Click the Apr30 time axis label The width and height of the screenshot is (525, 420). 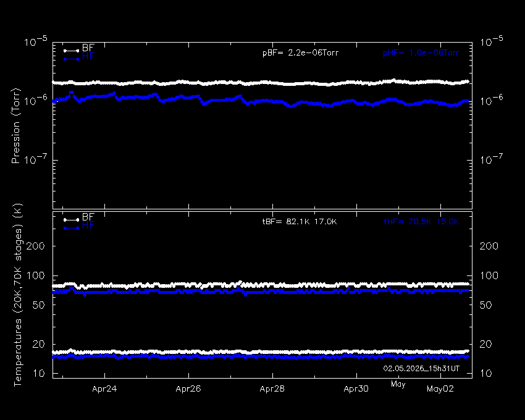(x=356, y=389)
